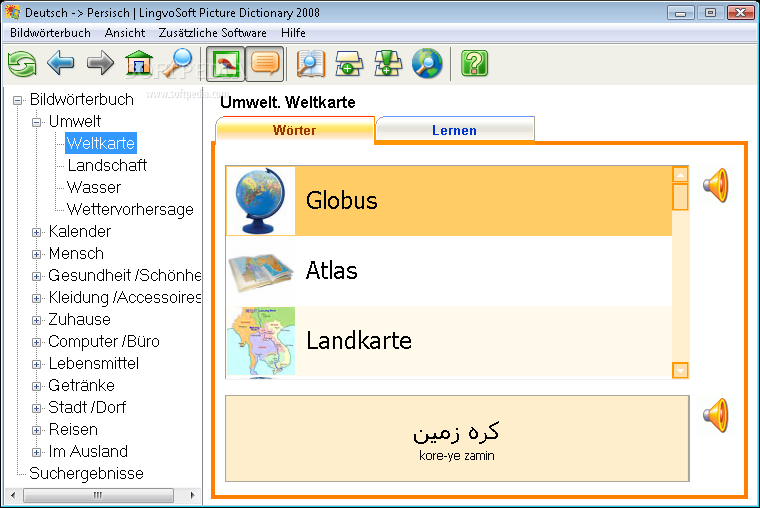Expand the Im Ausland tree node
Viewport: 760px width, 508px height.
(36, 452)
